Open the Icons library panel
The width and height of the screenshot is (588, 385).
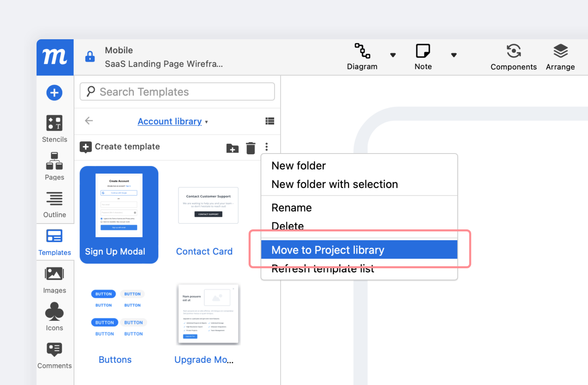55,317
